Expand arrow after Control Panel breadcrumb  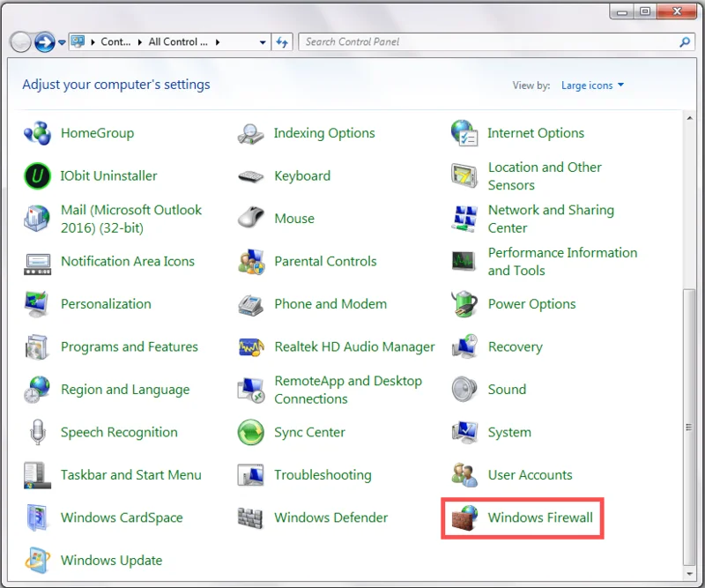[x=140, y=42]
